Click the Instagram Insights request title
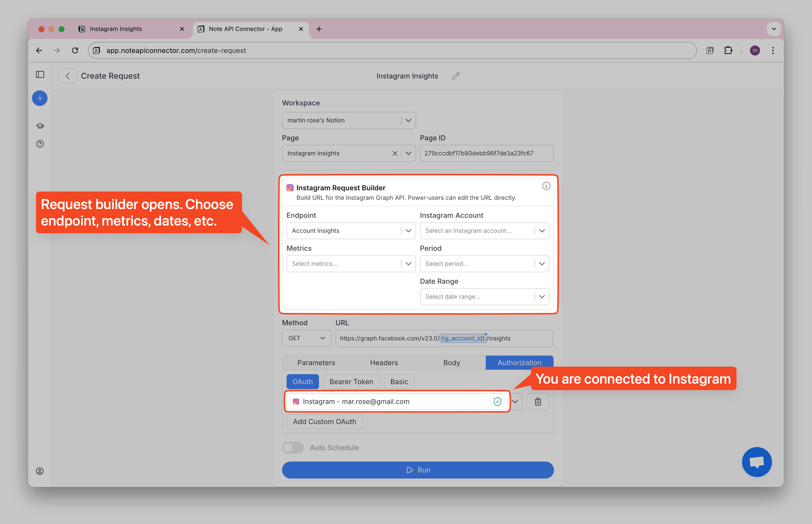This screenshot has width=812, height=524. coord(407,76)
